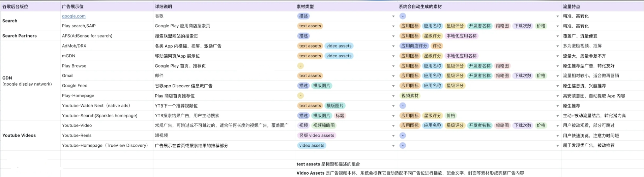The width and height of the screenshot is (644, 177).
Task: Click the 短视频 description cell
Action: pos(224,136)
